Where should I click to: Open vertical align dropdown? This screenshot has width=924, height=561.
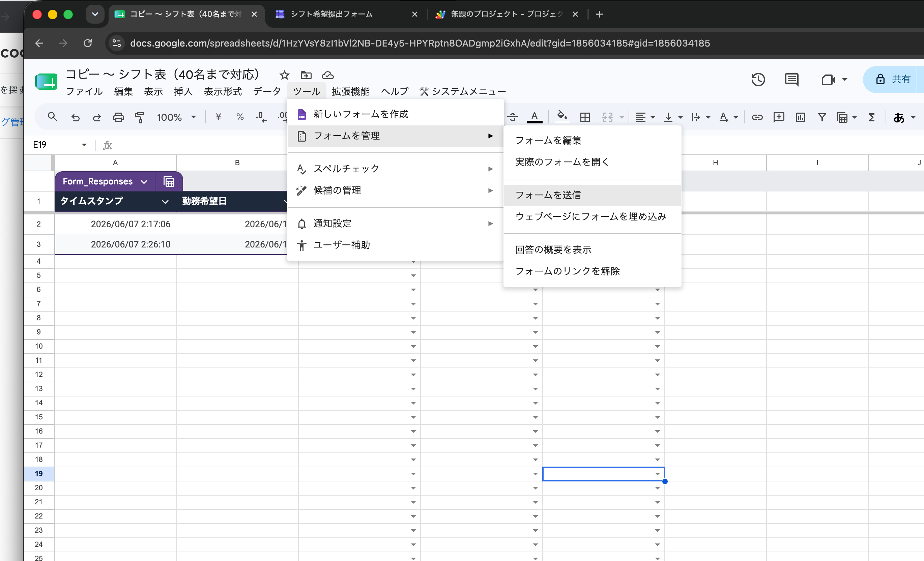(673, 117)
